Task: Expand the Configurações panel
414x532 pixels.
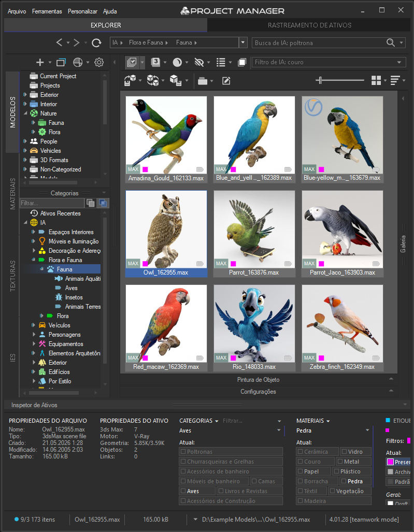Action: pos(258,391)
